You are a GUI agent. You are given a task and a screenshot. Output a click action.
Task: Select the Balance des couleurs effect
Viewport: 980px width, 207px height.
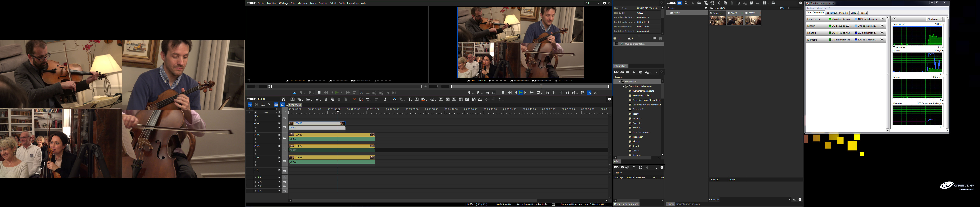tap(642, 95)
